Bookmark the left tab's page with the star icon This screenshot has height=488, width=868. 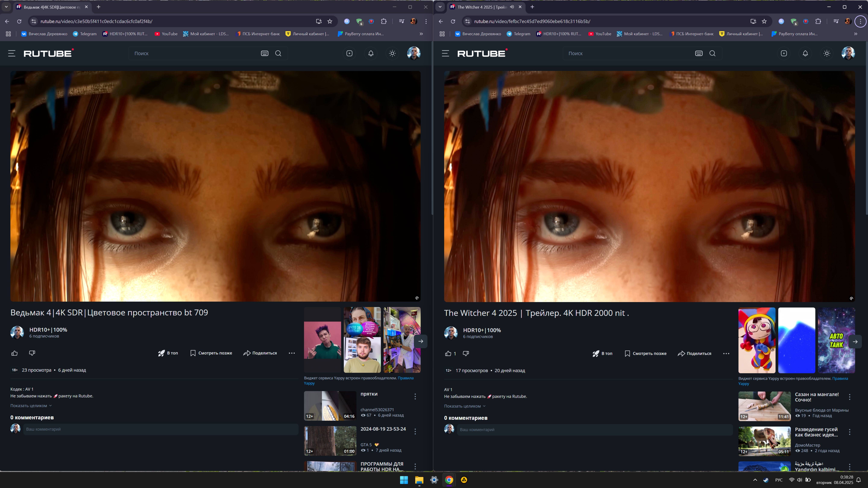(330, 21)
